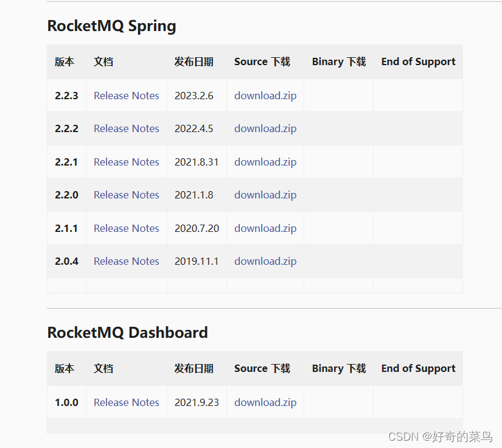Viewport: 502px width, 448px height.
Task: Open Release Notes for version 2.1.1
Action: pos(126,228)
